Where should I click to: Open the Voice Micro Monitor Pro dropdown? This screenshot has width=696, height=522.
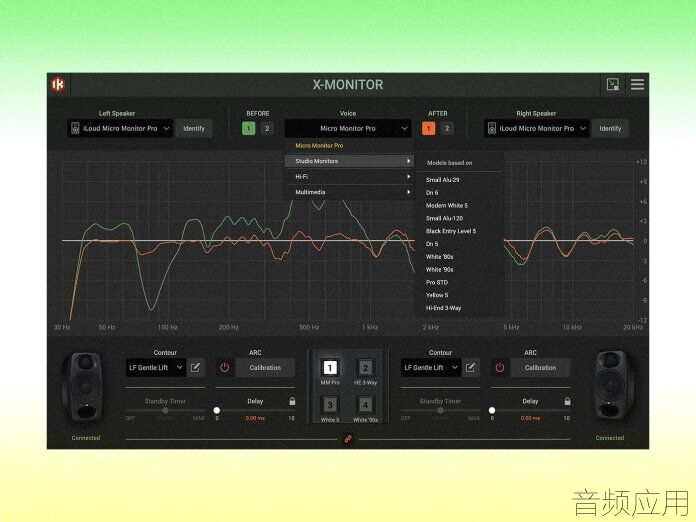(x=348, y=128)
